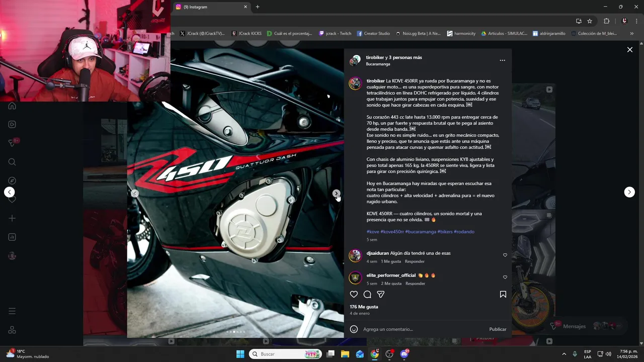Image resolution: width=644 pixels, height=362 pixels.
Task: Open Bucaramanga location link
Action: pyautogui.click(x=378, y=64)
